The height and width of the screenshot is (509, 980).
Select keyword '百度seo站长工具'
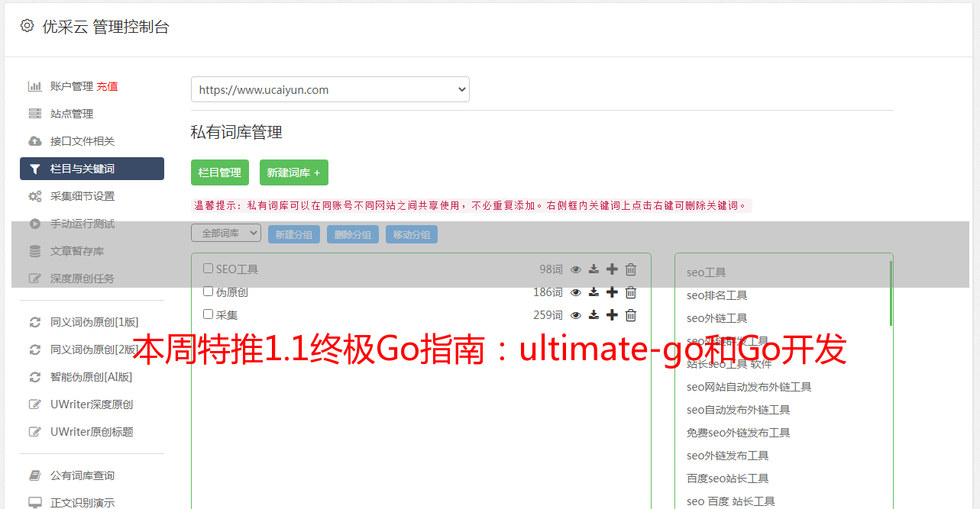(x=727, y=478)
